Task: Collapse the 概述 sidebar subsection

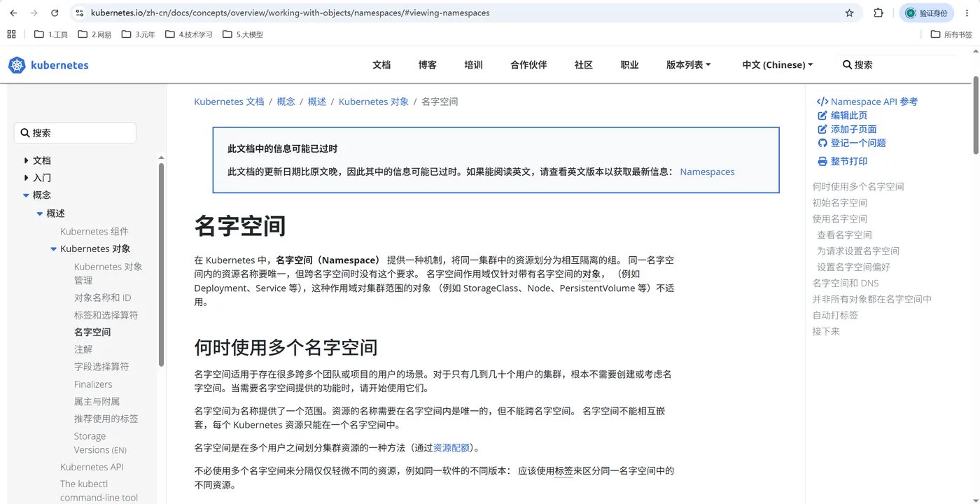Action: (40, 213)
